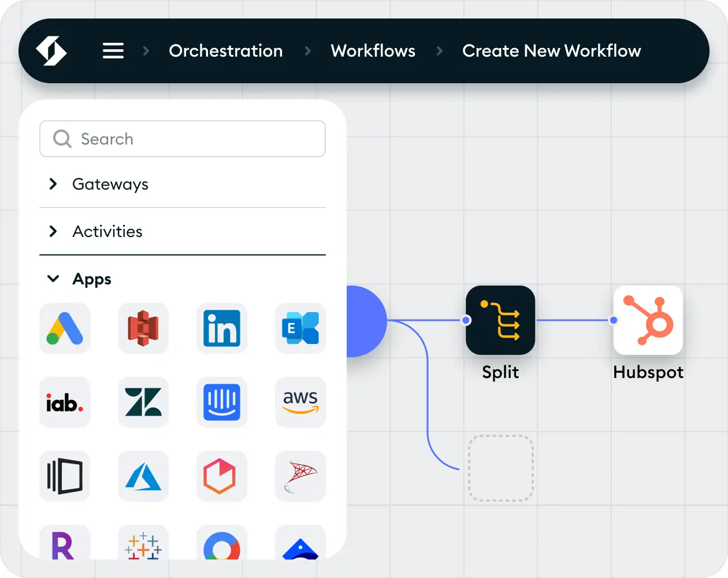The width and height of the screenshot is (728, 578).
Task: Click the Gateways label text
Action: 110,184
